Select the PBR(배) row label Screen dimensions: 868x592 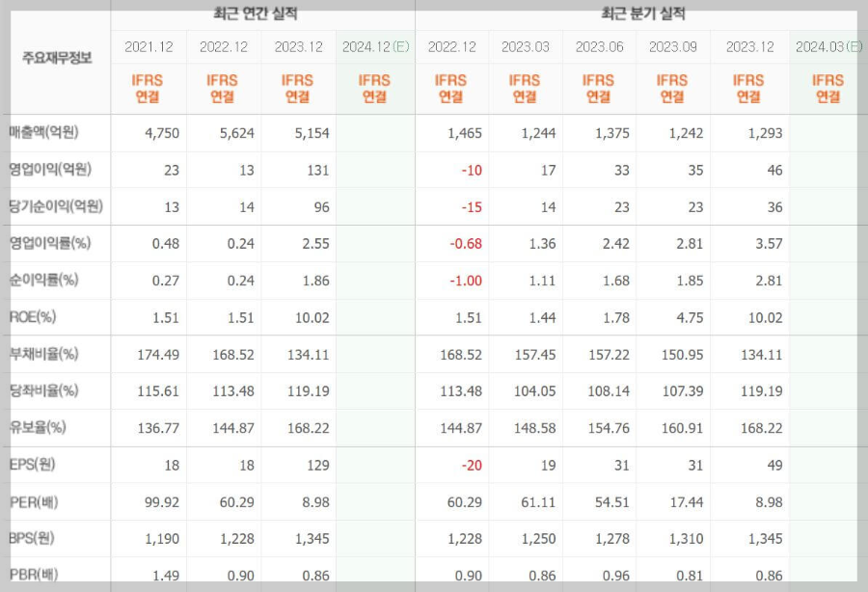tap(34, 575)
